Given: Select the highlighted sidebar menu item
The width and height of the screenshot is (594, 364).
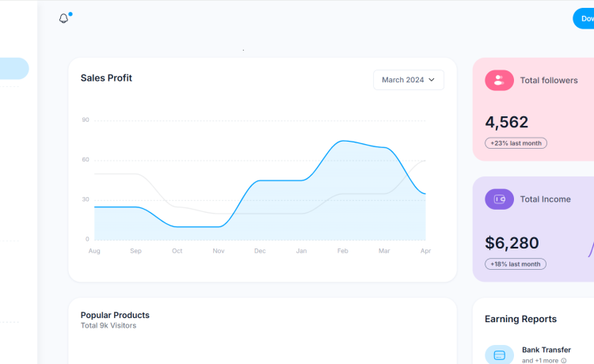Looking at the screenshot, I should [13, 69].
